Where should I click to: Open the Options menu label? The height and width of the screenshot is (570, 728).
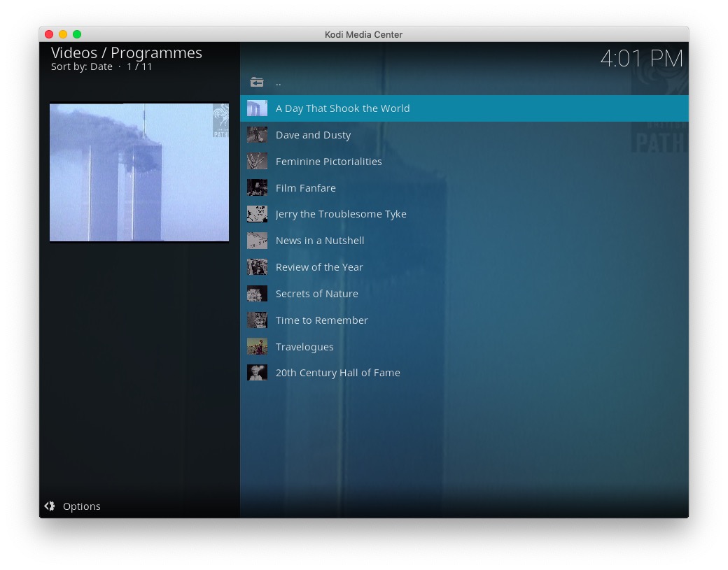click(82, 506)
